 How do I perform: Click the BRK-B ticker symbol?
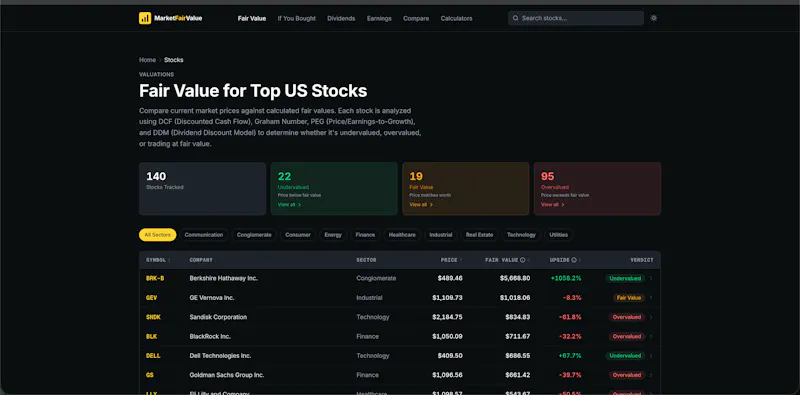[x=155, y=279]
